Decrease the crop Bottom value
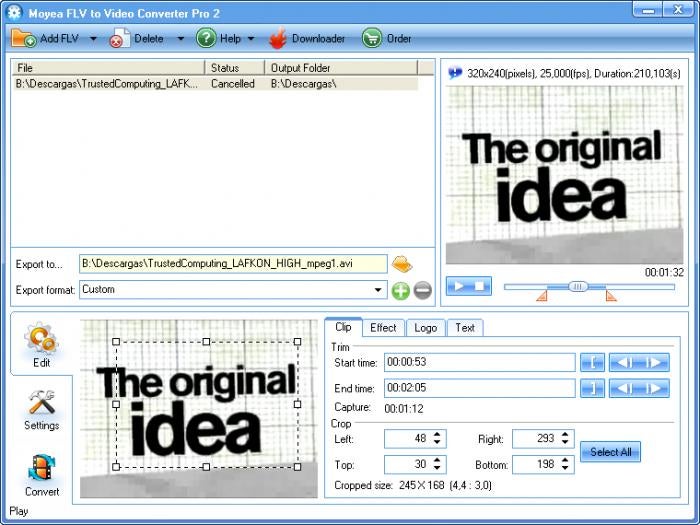This screenshot has height=525, width=700. coord(565,468)
